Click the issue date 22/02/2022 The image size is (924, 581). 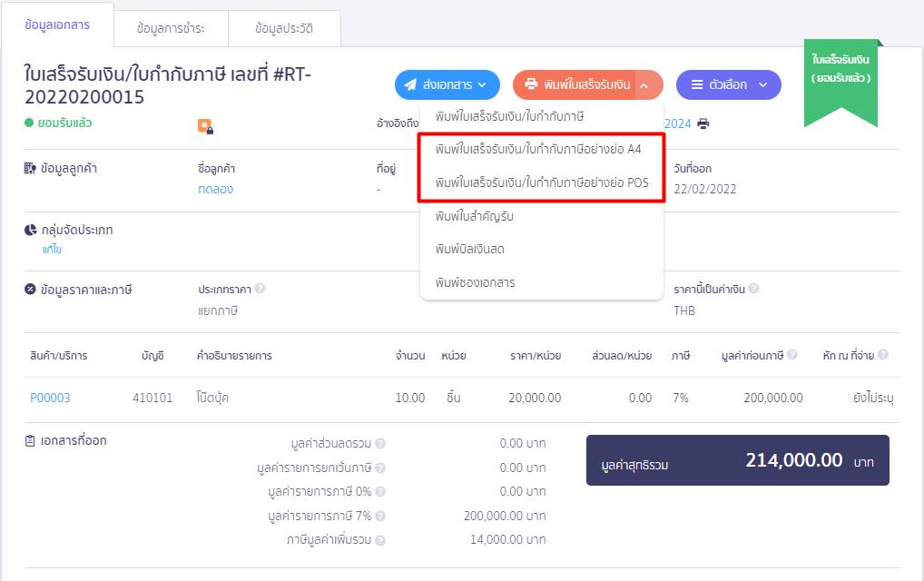(704, 189)
